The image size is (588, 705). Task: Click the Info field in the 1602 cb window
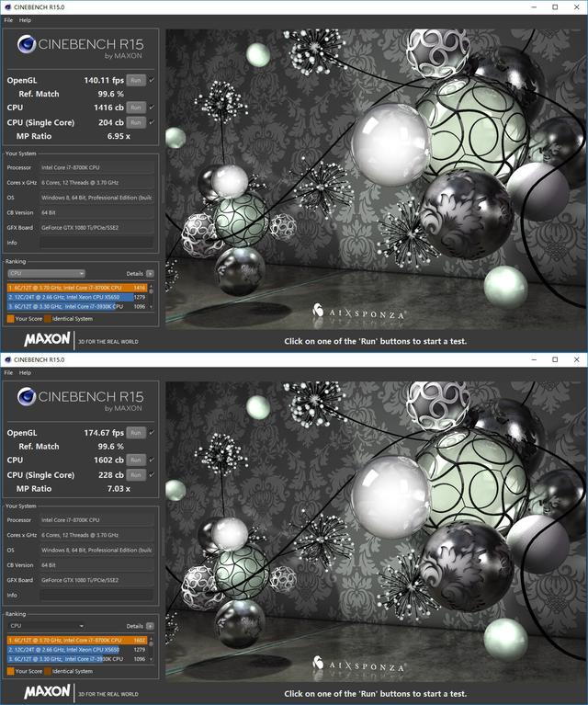point(96,596)
